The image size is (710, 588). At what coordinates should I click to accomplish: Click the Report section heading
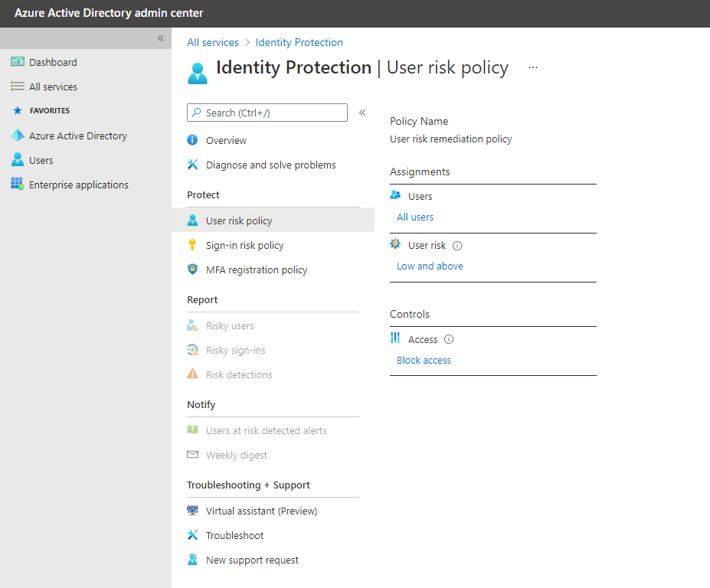click(x=202, y=299)
